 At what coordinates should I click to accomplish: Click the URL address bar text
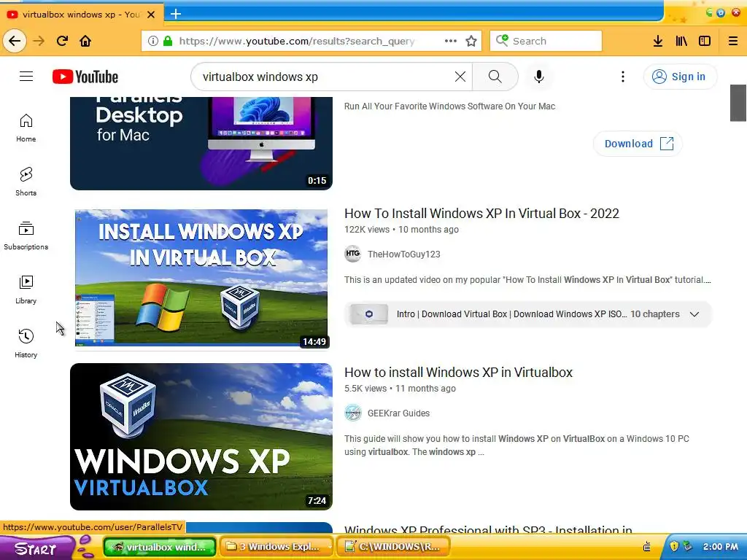pos(297,41)
